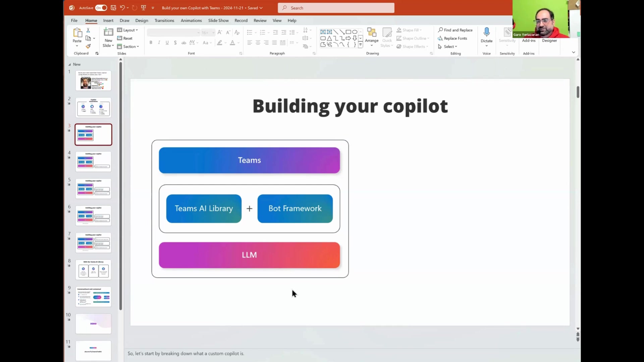This screenshot has height=362, width=644.
Task: Click the Bullets list icon
Action: click(x=249, y=33)
